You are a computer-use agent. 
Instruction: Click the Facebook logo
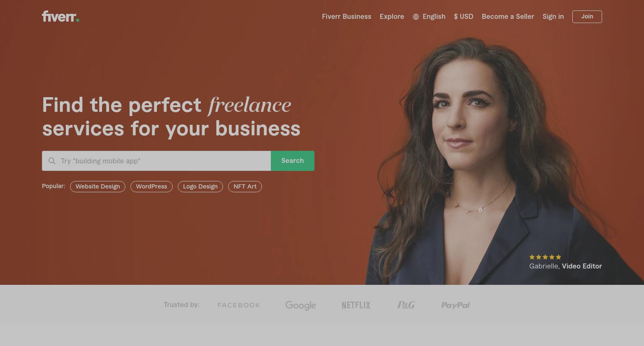click(x=239, y=305)
